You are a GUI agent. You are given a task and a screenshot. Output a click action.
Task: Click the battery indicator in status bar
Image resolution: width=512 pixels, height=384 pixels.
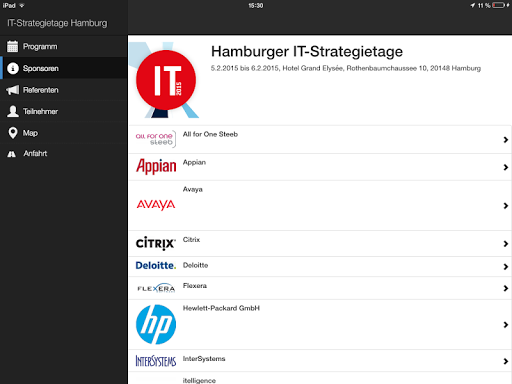pyautogui.click(x=499, y=5)
